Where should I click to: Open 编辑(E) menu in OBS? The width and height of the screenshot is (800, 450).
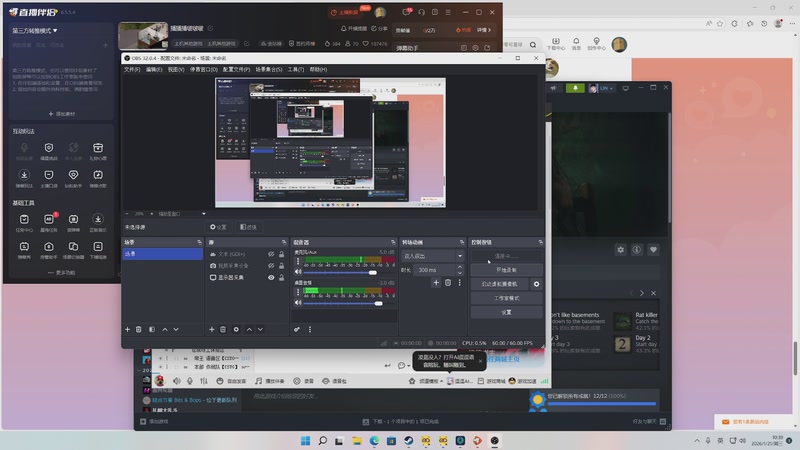tap(154, 69)
